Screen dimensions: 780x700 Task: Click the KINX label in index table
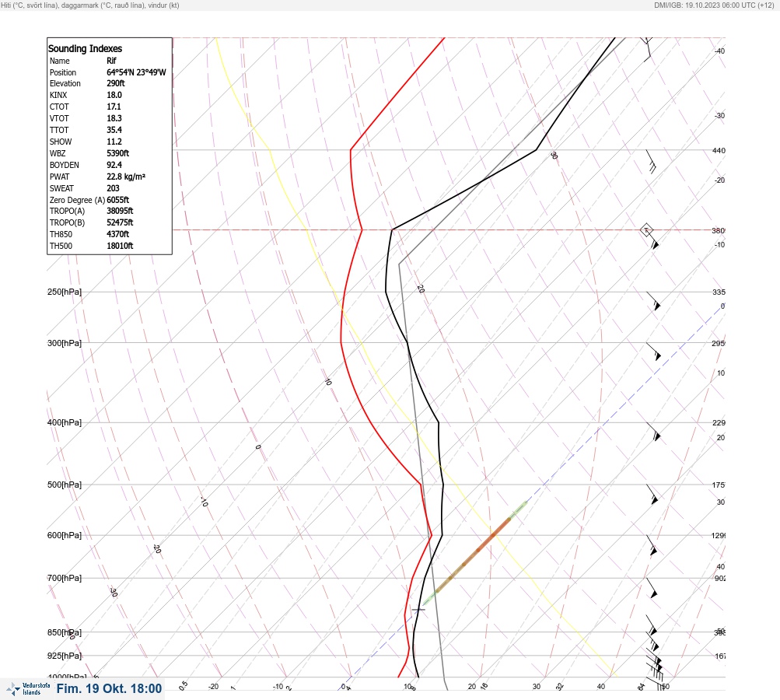tap(58, 95)
